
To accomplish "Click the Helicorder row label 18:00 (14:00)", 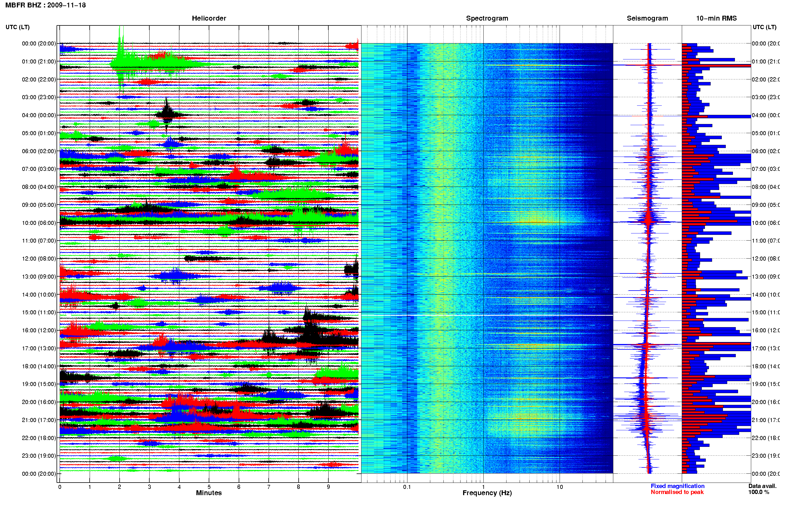I will click(x=39, y=366).
